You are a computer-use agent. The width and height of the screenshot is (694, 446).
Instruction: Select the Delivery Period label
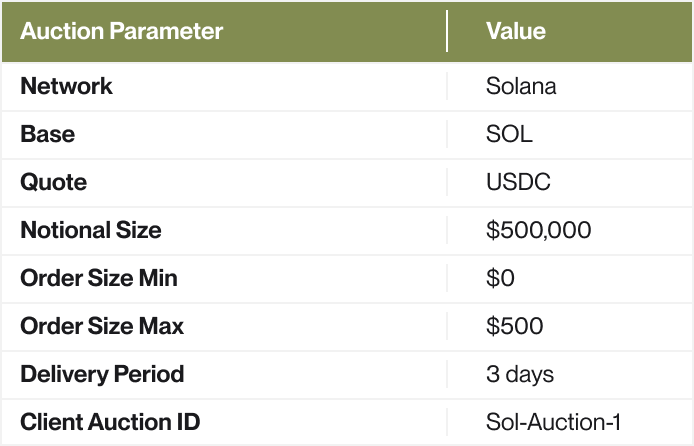(102, 374)
